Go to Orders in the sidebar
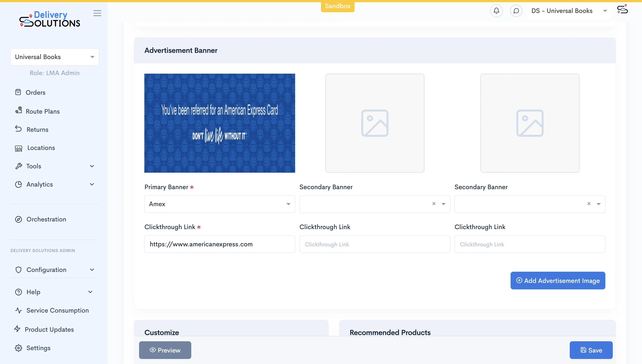642x364 pixels. (x=35, y=93)
